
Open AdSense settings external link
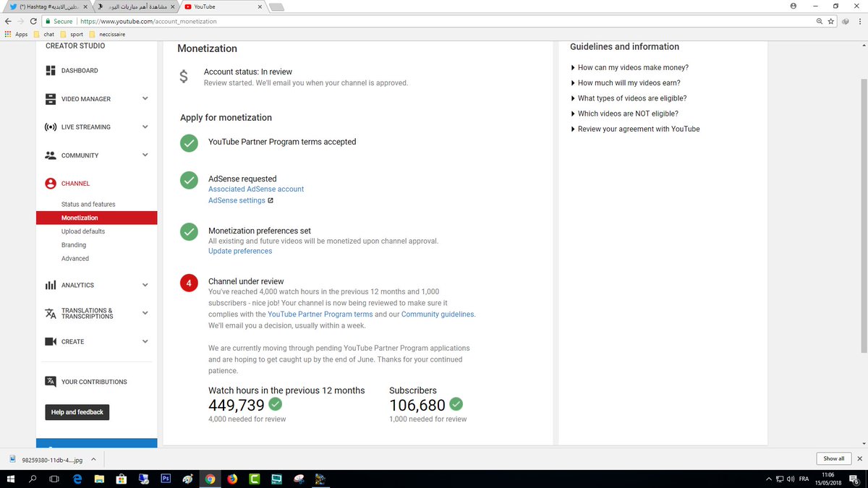(x=241, y=200)
